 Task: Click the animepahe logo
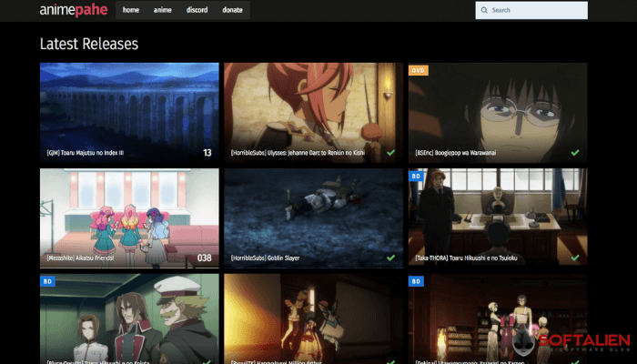74,10
